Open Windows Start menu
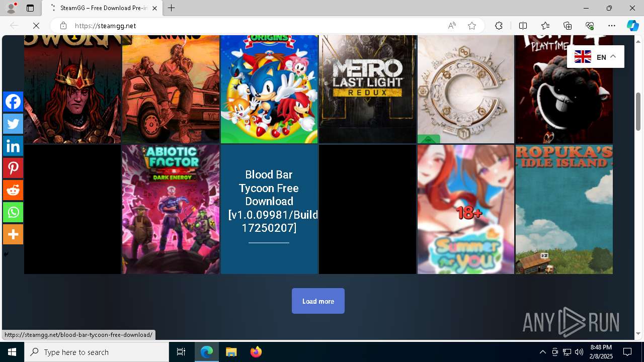 (x=12, y=352)
